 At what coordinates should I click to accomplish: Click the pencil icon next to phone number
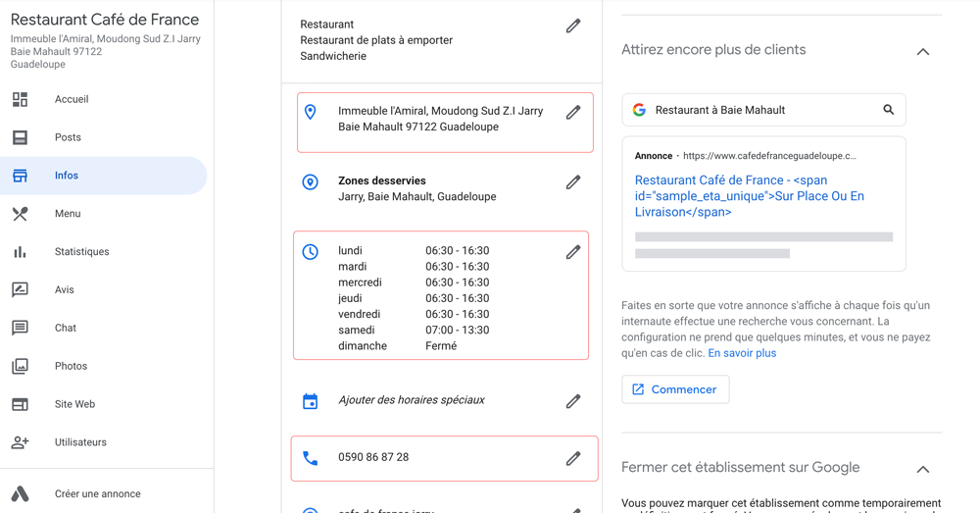[573, 459]
